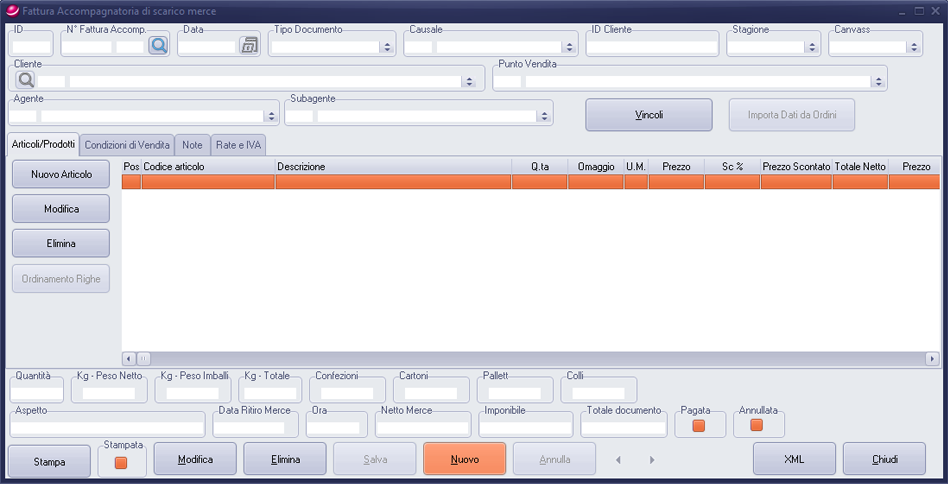Toggle the Pagata checkbox
948x484 pixels.
pyautogui.click(x=699, y=426)
